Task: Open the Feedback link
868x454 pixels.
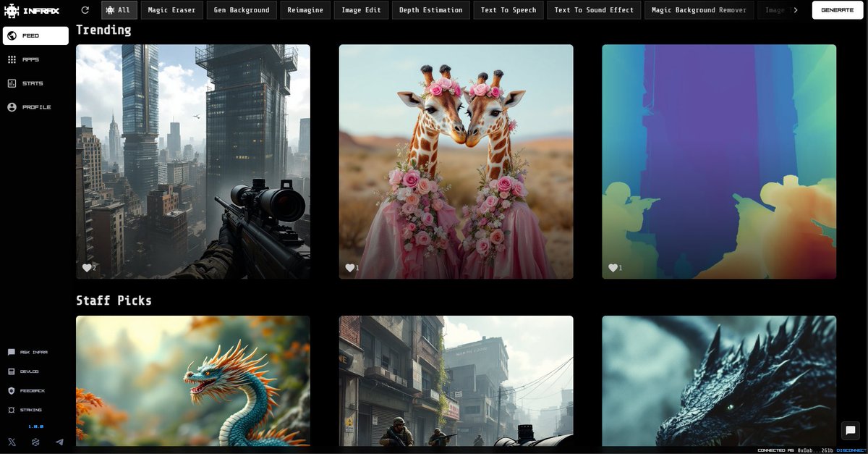Action: pos(33,390)
